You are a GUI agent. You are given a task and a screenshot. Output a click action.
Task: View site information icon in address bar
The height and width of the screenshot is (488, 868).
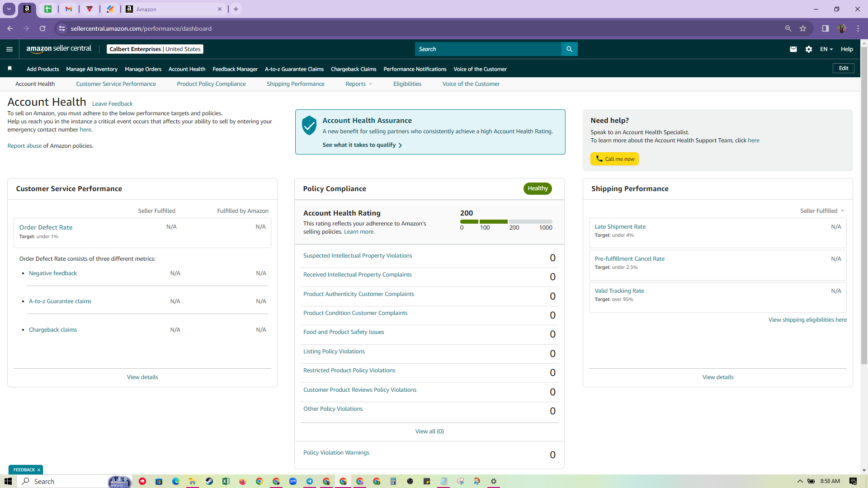click(x=62, y=28)
